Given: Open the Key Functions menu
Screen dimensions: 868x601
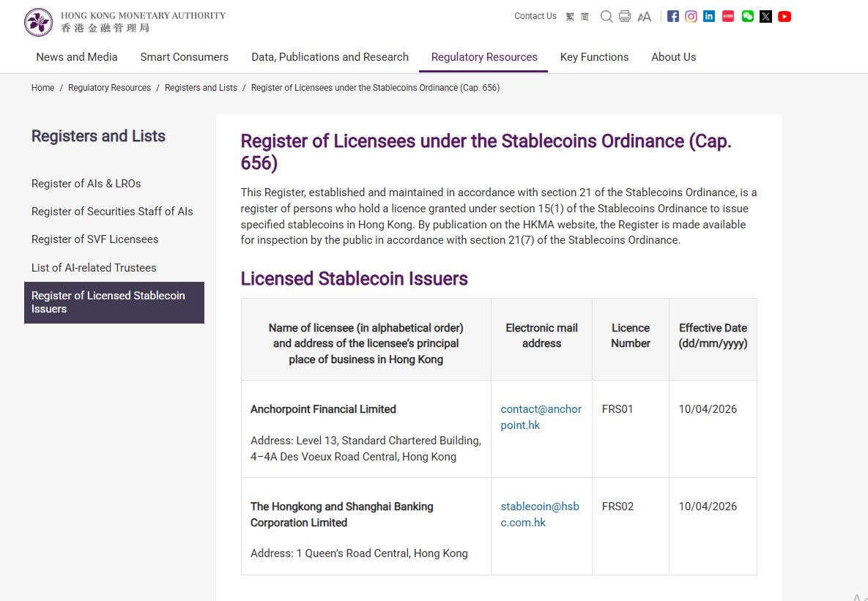Looking at the screenshot, I should (x=594, y=57).
